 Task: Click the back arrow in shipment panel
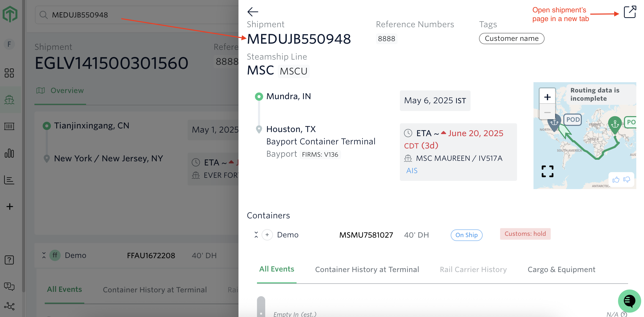tap(253, 12)
